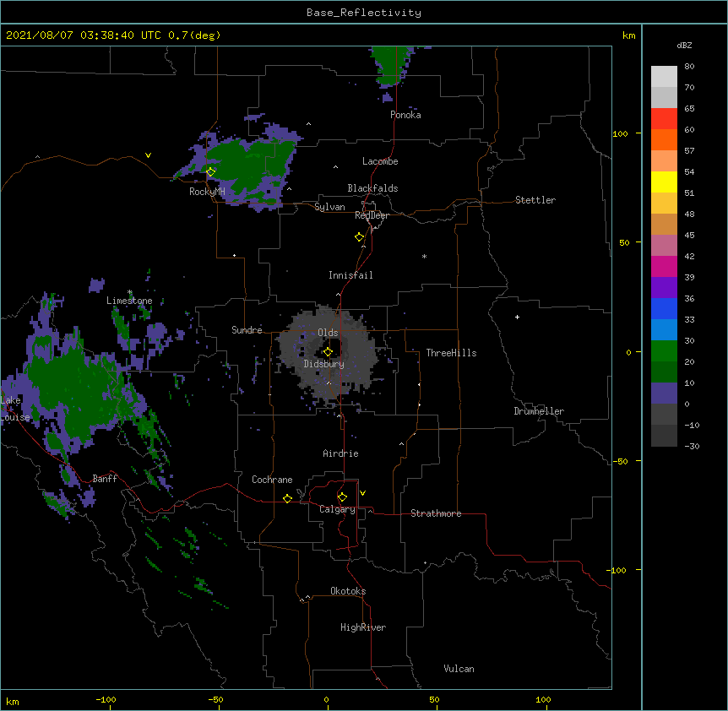This screenshot has width=728, height=711.
Task: Click the Blackfalds city label
Action: (372, 188)
